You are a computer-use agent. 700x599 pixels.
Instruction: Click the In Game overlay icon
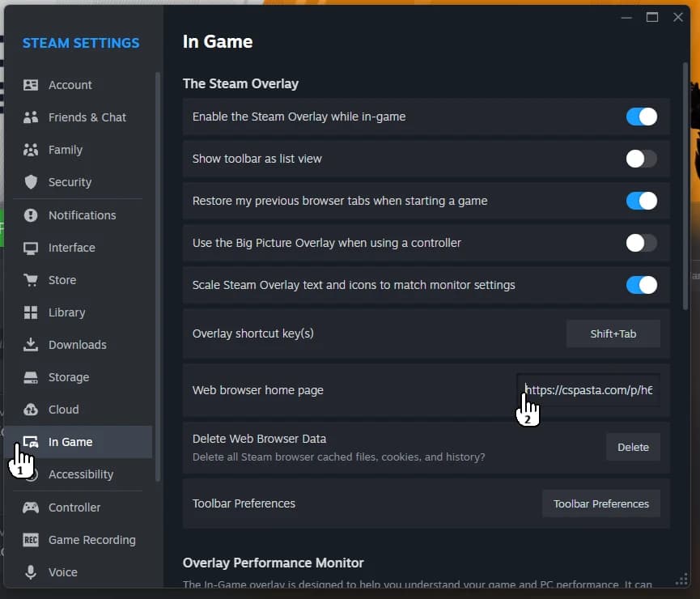point(31,442)
